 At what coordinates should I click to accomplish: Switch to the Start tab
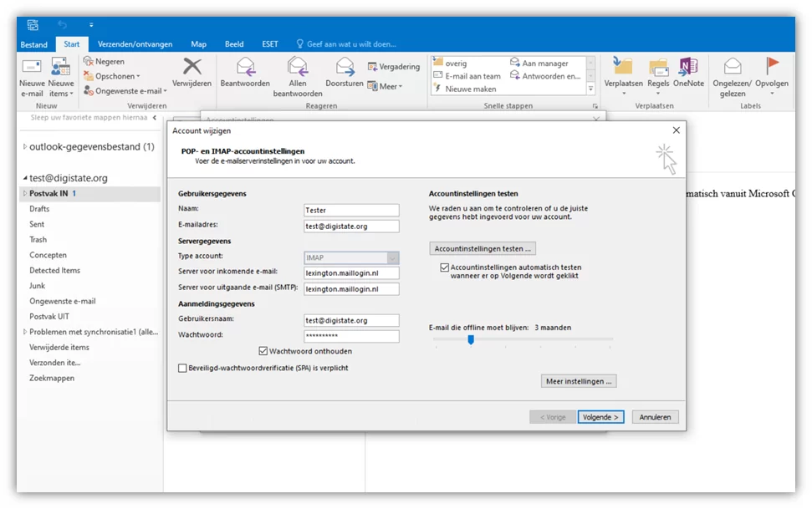click(72, 44)
